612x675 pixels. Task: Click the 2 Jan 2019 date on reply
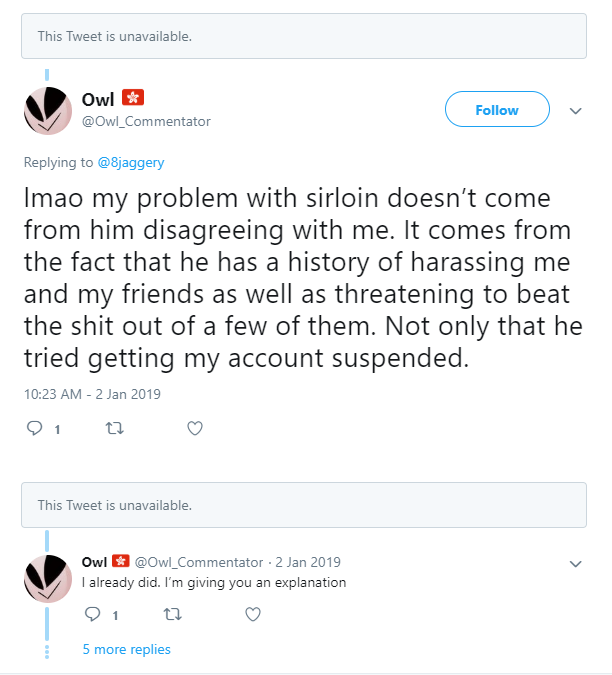pyautogui.click(x=308, y=562)
